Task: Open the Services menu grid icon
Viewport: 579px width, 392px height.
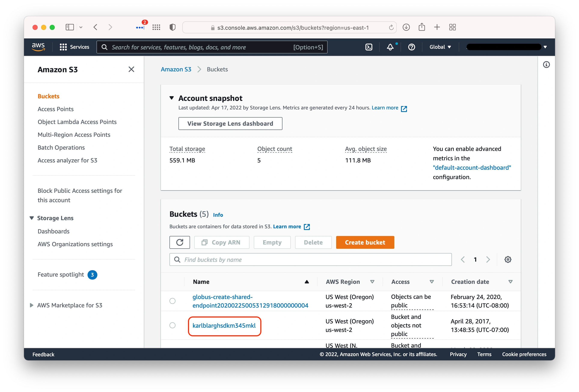Action: (63, 47)
